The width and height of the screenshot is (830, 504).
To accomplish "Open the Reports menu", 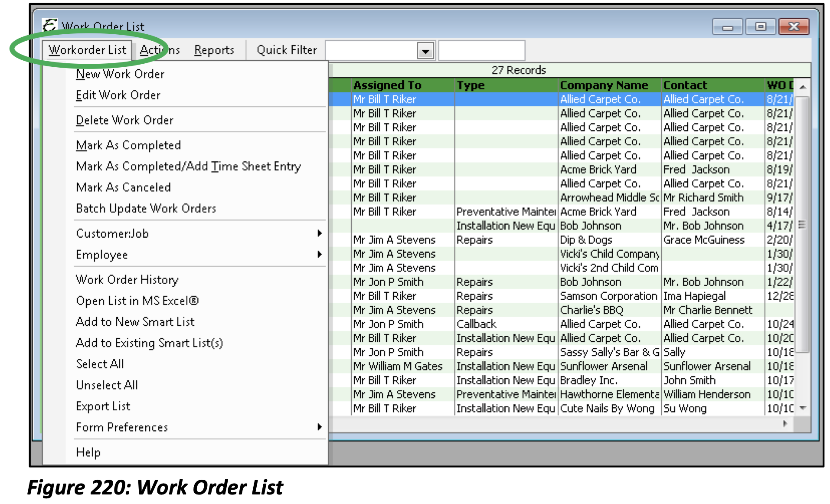I will tap(214, 49).
